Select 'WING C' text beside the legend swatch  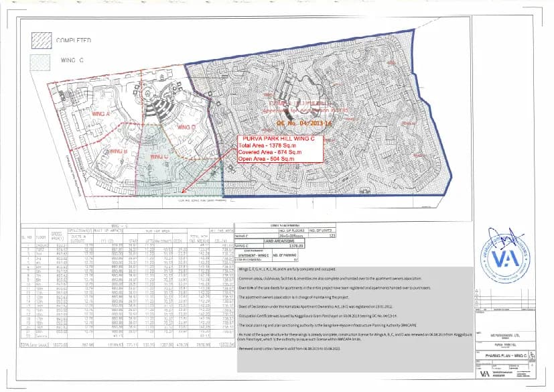72,60
